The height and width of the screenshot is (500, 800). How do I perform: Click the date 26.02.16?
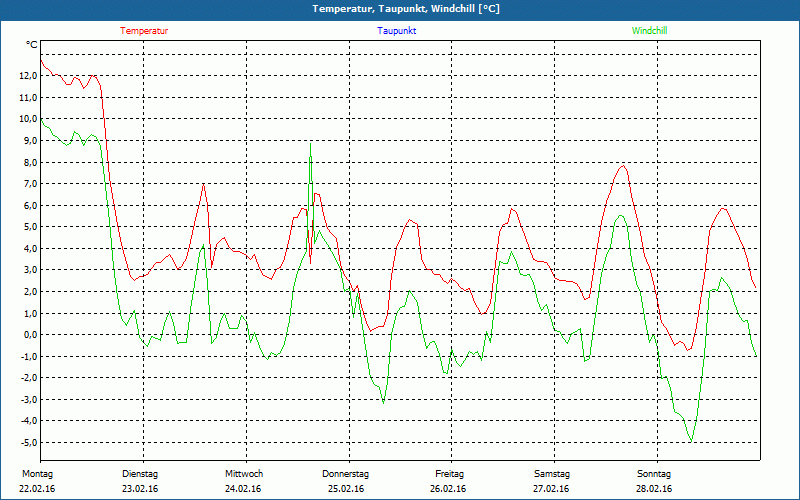pyautogui.click(x=448, y=489)
